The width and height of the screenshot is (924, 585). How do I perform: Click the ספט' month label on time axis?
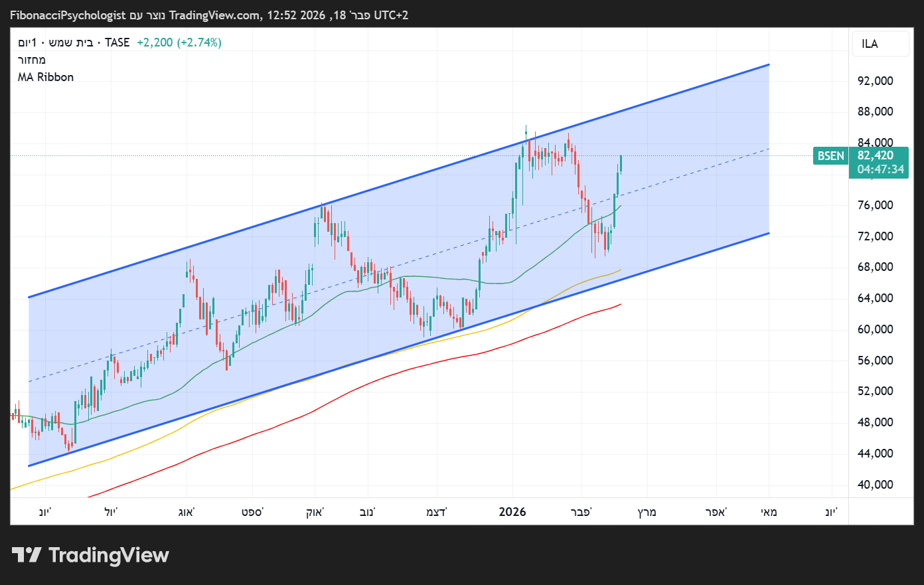[252, 512]
